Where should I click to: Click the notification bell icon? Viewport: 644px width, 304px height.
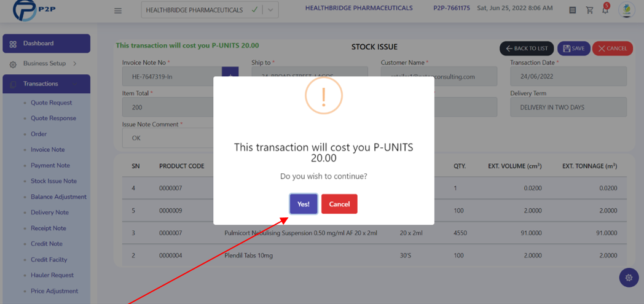tap(605, 10)
